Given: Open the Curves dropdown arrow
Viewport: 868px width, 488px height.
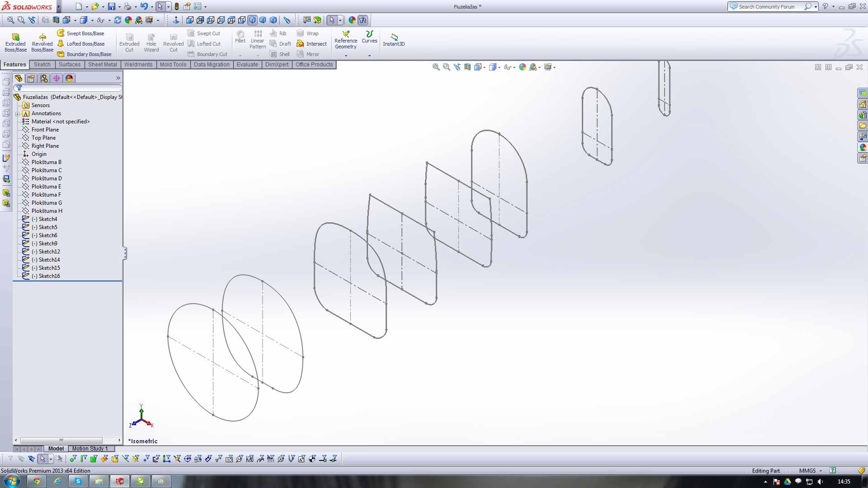Looking at the screenshot, I should click(369, 56).
